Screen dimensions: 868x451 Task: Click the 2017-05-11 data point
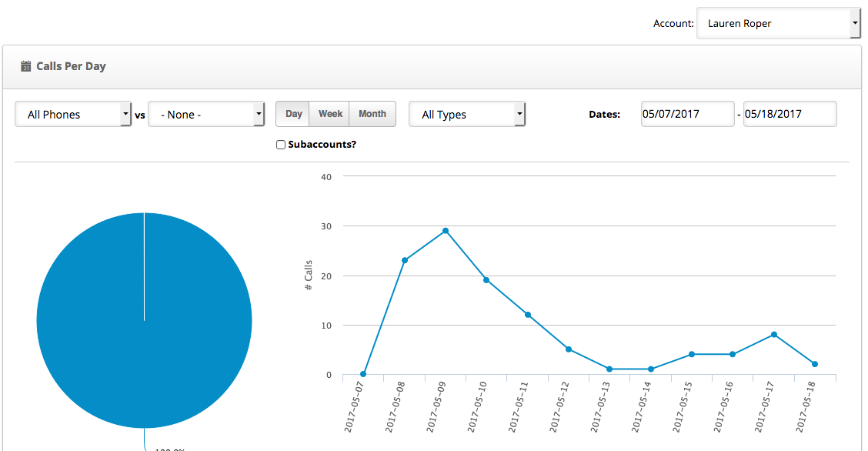coord(528,315)
